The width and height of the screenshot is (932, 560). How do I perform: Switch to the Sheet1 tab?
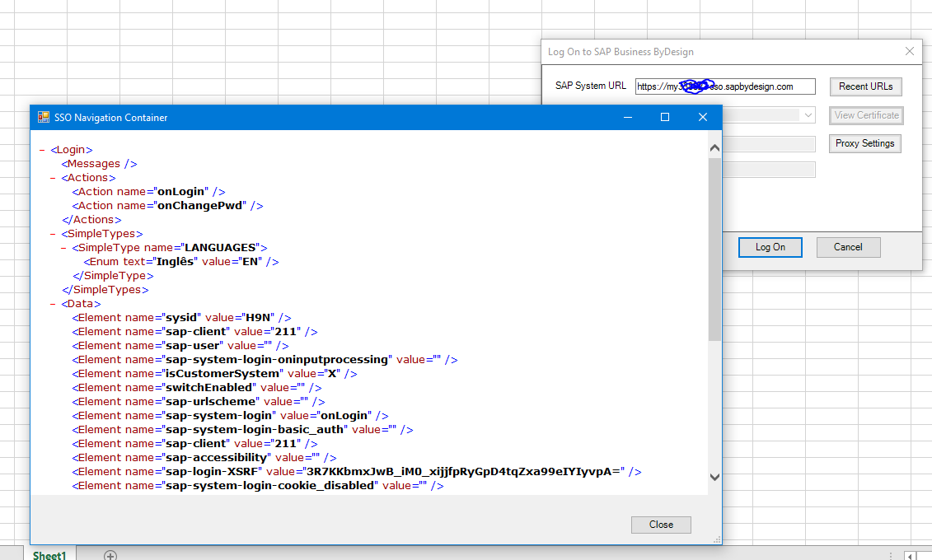(x=49, y=555)
